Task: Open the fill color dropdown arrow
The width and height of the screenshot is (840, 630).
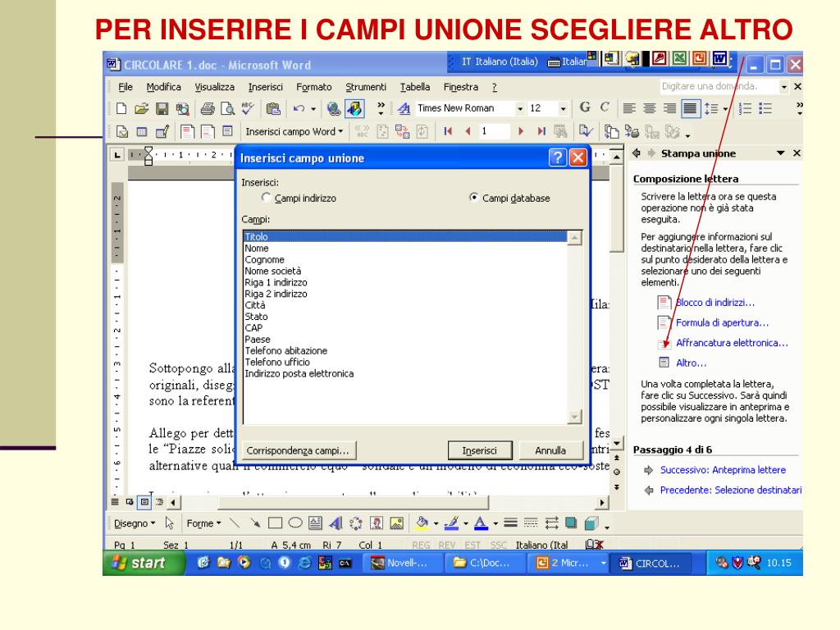Action: pos(436,523)
